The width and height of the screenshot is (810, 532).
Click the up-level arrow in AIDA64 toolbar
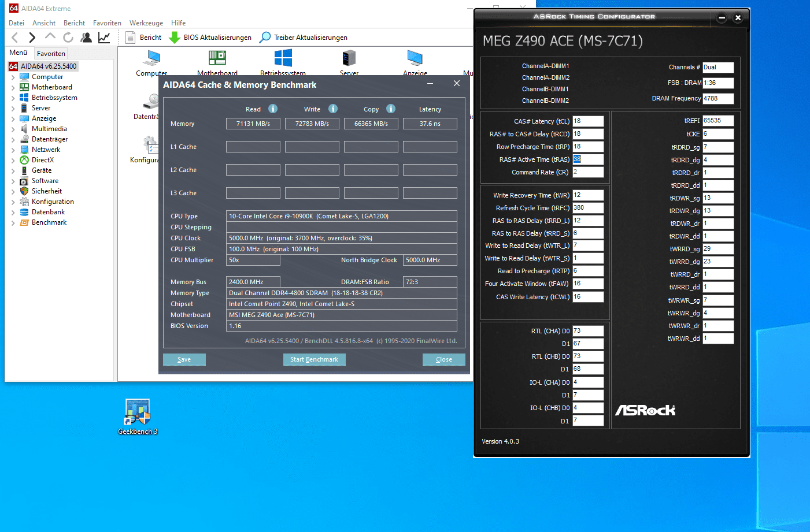pyautogui.click(x=50, y=36)
